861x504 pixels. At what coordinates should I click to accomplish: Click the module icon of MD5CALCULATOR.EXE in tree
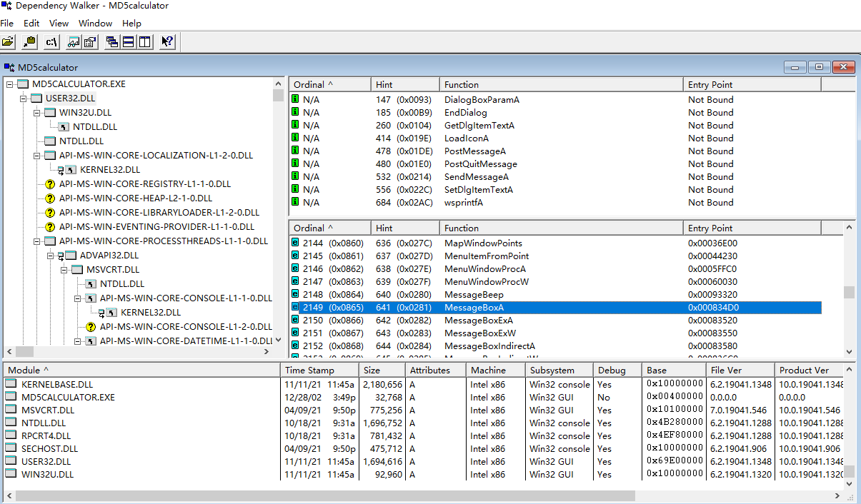[x=23, y=84]
